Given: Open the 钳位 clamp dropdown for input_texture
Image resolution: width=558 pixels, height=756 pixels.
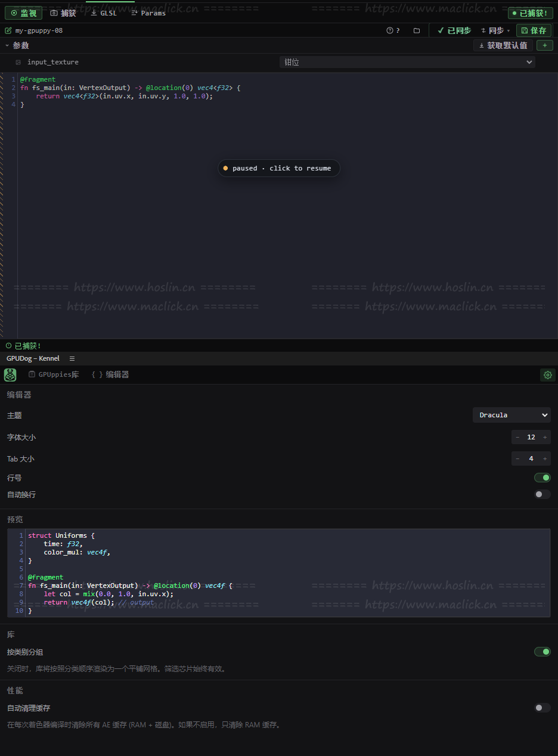Looking at the screenshot, I should 407,62.
